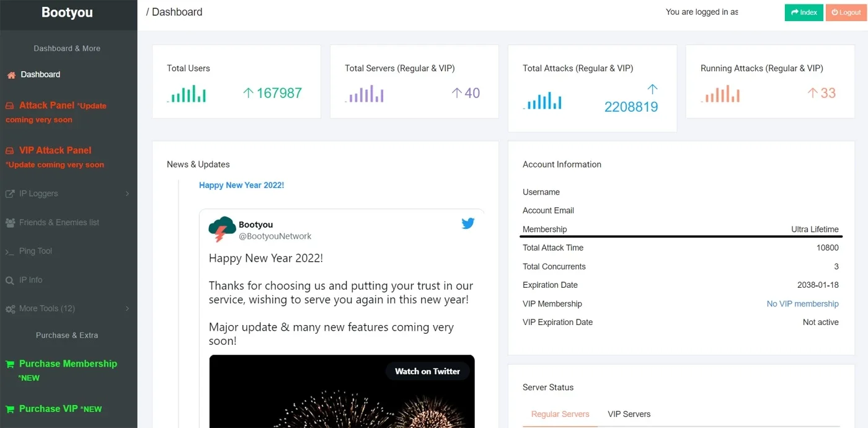Image resolution: width=868 pixels, height=428 pixels.
Task: Expand the IP Loggers submenu chevron
Action: point(127,194)
